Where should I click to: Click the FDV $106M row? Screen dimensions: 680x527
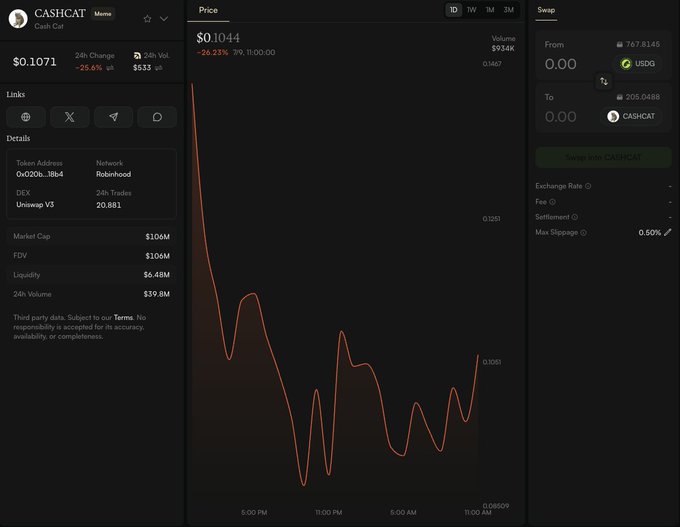[92, 255]
